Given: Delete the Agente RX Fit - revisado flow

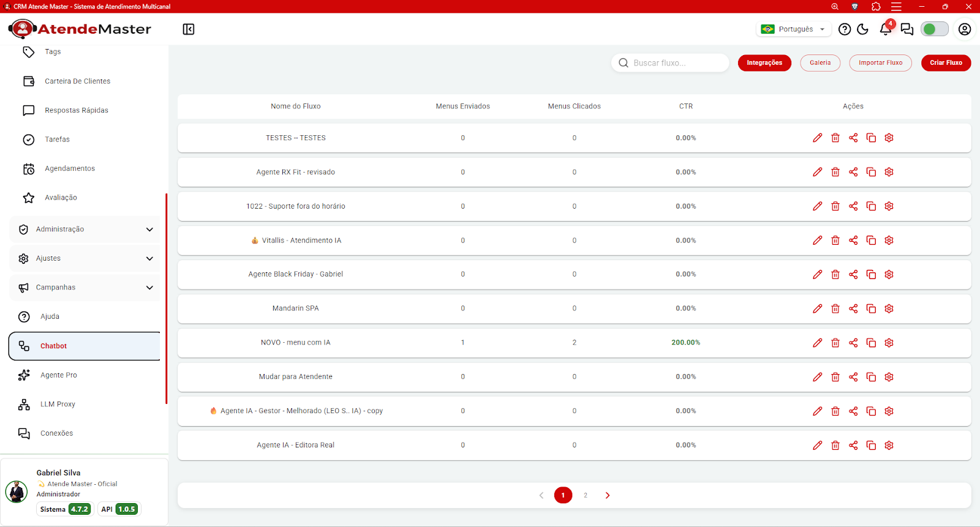Looking at the screenshot, I should click(x=835, y=172).
